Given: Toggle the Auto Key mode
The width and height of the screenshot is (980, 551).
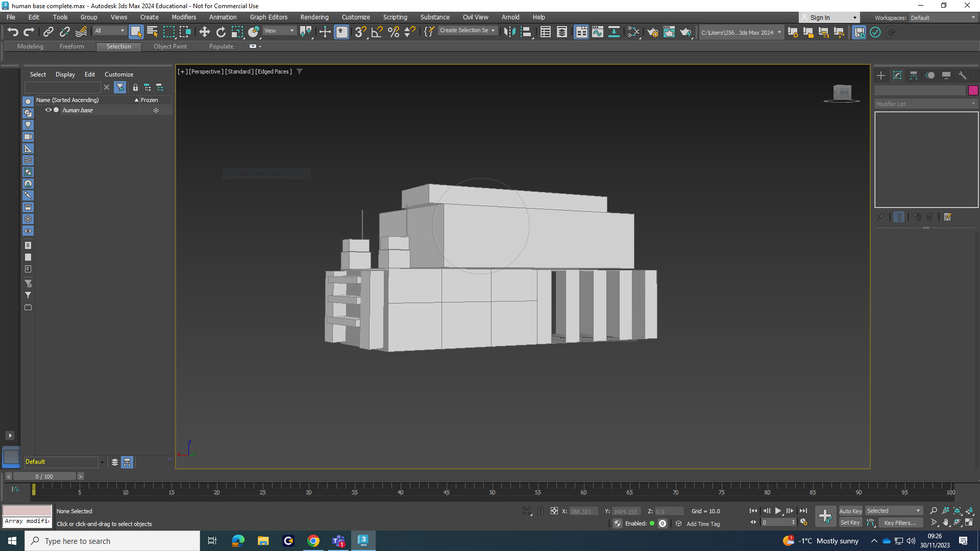Looking at the screenshot, I should tap(850, 511).
